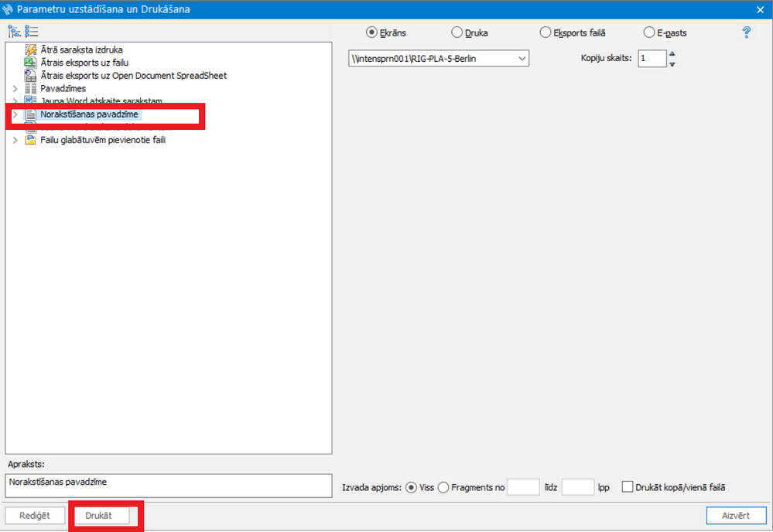
Task: Enable Drukāt kopā/vienā failā checkbox
Action: click(x=627, y=487)
